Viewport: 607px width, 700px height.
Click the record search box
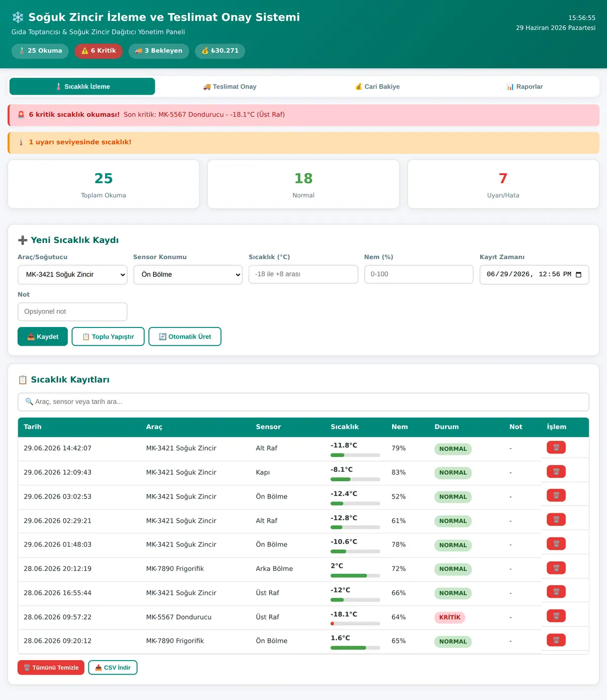tap(303, 402)
